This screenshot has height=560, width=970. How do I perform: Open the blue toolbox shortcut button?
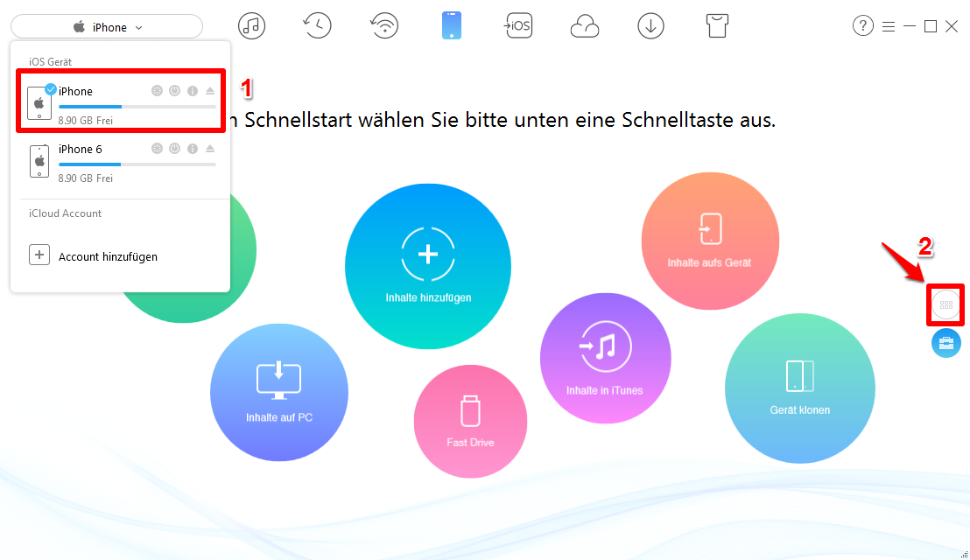click(945, 343)
